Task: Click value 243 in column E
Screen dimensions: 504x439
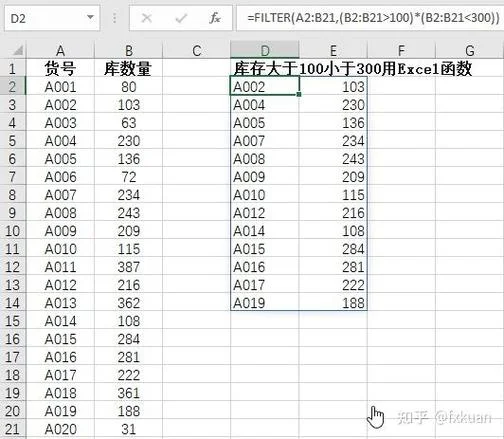Action: click(333, 159)
